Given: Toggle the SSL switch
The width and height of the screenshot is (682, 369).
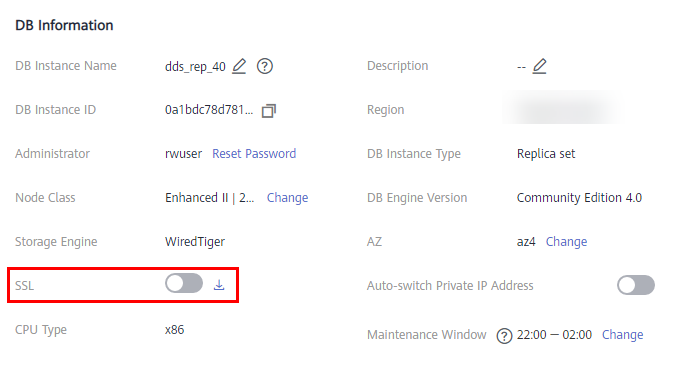Looking at the screenshot, I should (x=184, y=284).
